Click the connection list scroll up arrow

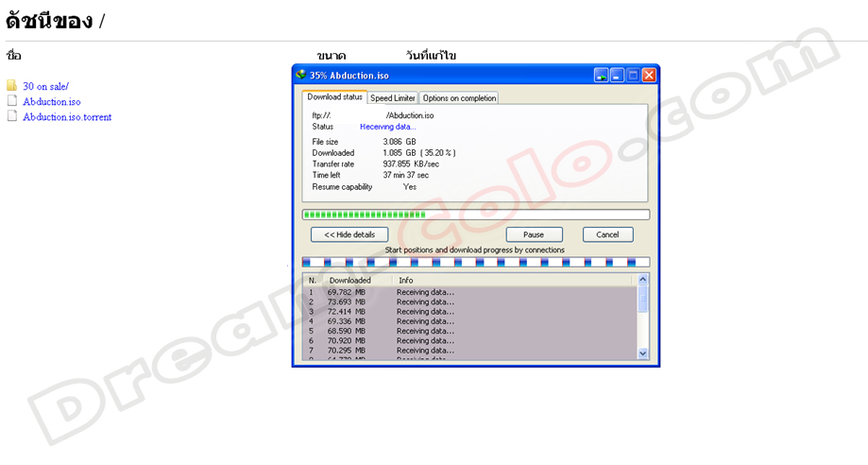[x=642, y=280]
